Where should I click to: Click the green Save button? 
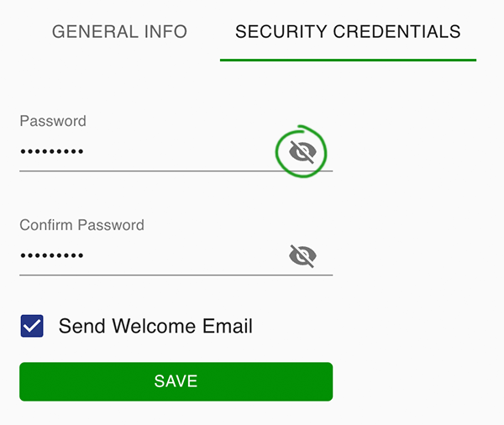pos(176,381)
